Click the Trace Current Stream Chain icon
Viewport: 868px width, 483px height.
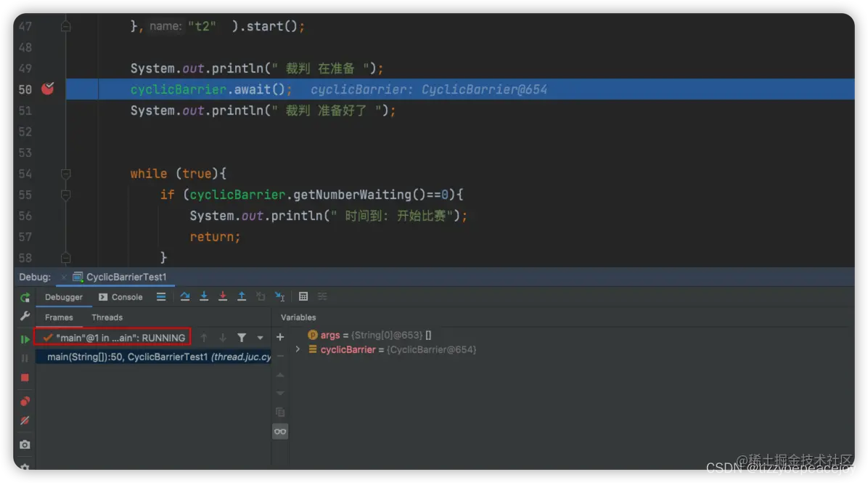[x=322, y=297]
